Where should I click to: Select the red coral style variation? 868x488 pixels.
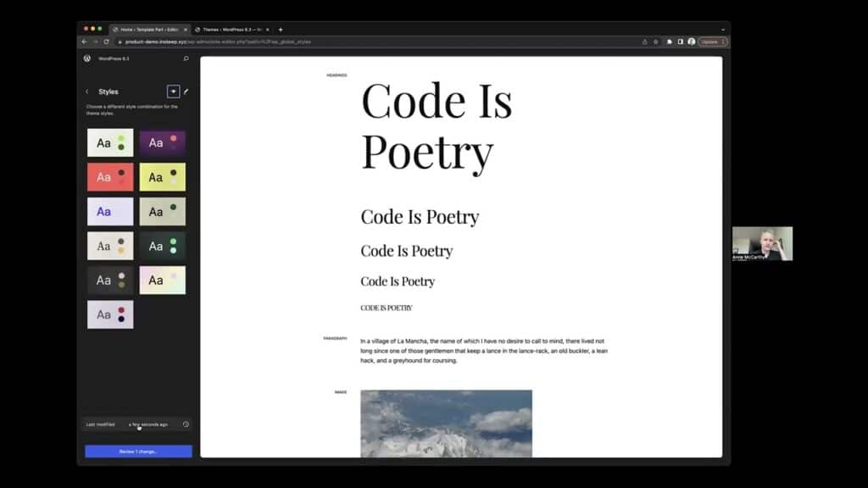(110, 177)
